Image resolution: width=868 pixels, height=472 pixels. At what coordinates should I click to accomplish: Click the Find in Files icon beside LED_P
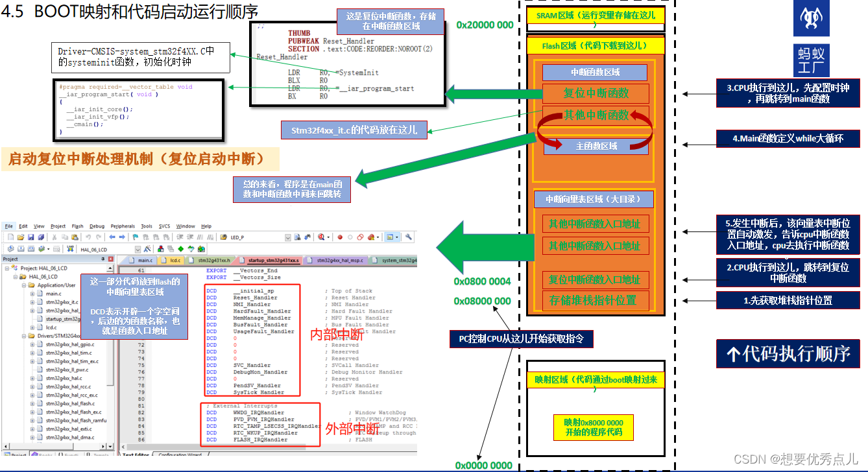tap(223, 237)
